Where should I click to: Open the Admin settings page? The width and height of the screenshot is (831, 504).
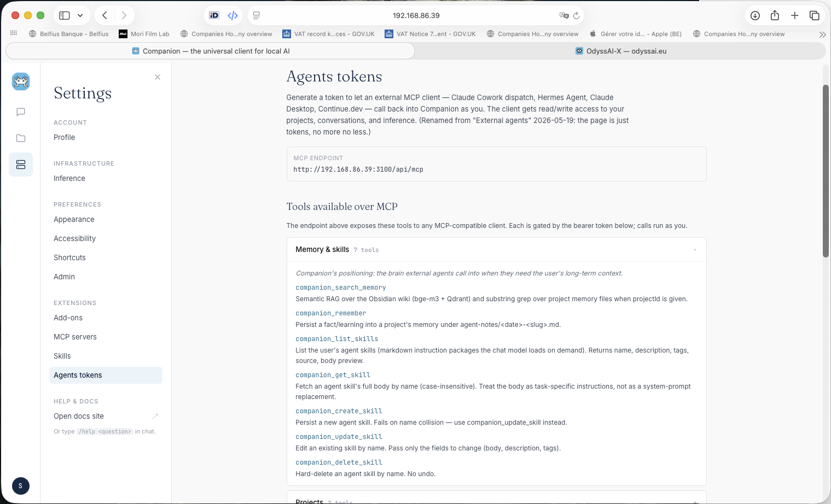[x=106, y=277]
